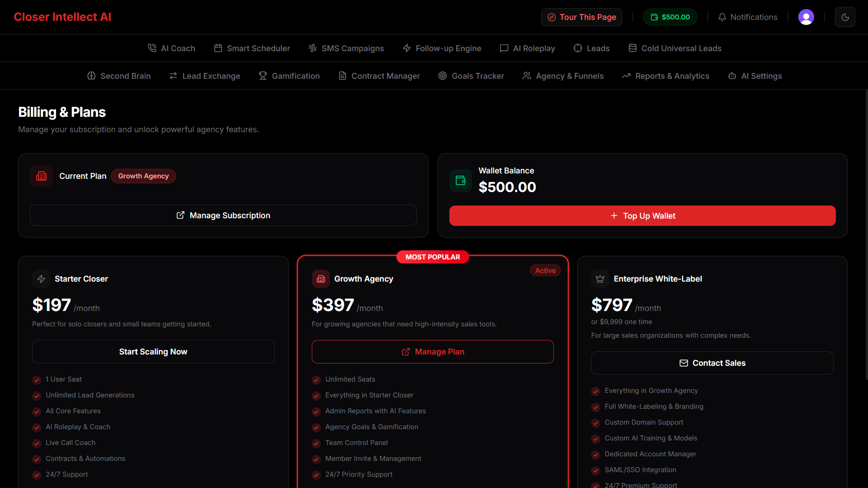The image size is (868, 488).
Task: Click the SMS Campaigns waveform icon
Action: [x=313, y=48]
